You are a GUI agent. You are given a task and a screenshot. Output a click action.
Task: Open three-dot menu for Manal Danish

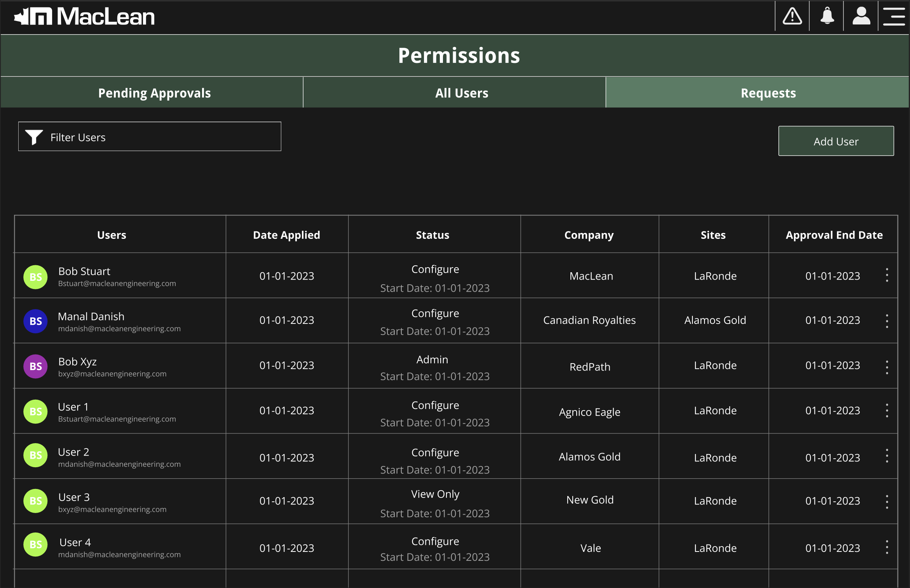(887, 321)
